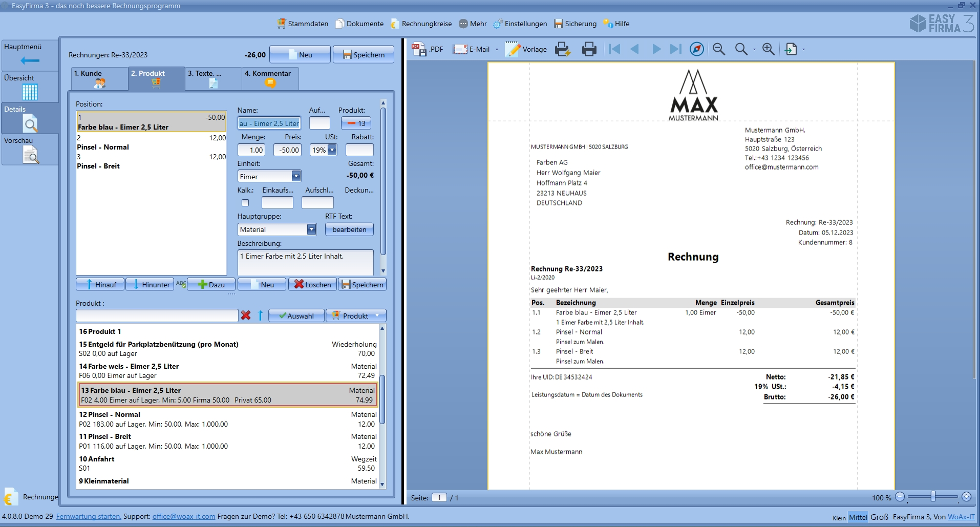Clear product search with red X icon

[x=246, y=315]
